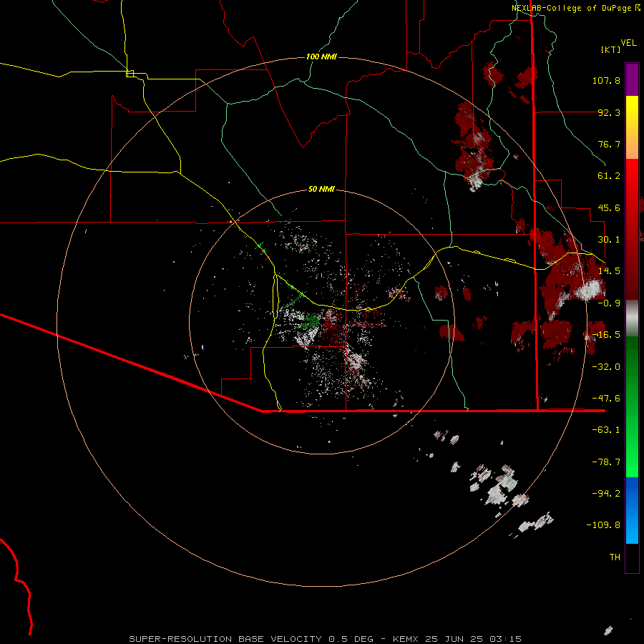Click the -109.8 value on velocity scale
Image resolution: width=644 pixels, height=644 pixels.
pyautogui.click(x=603, y=525)
